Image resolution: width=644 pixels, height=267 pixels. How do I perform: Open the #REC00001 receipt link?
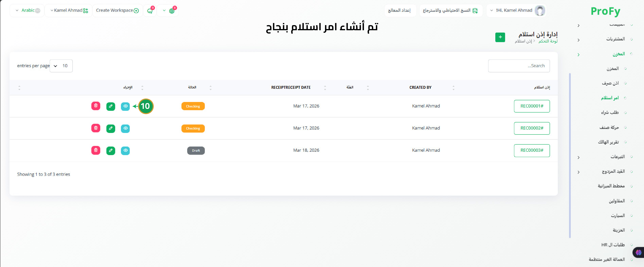point(532,106)
